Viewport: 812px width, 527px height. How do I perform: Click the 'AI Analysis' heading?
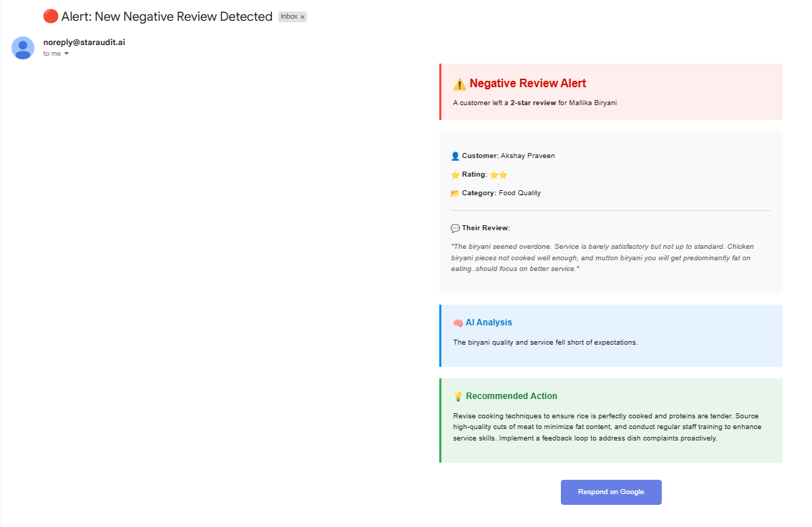[489, 322]
